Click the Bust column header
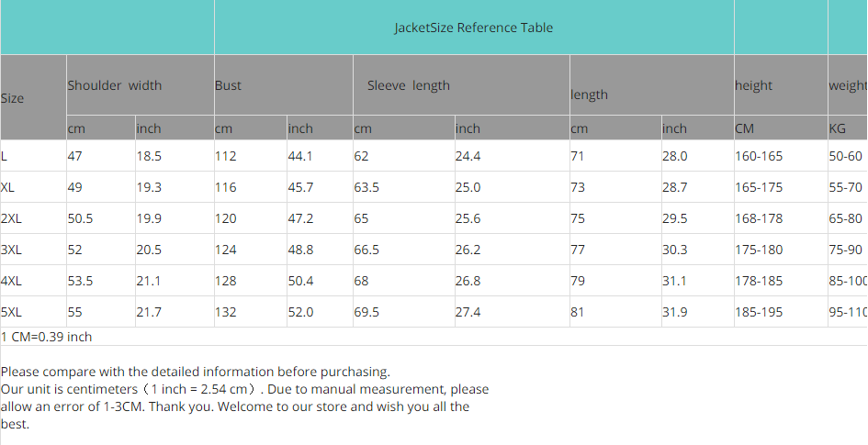 click(x=228, y=85)
